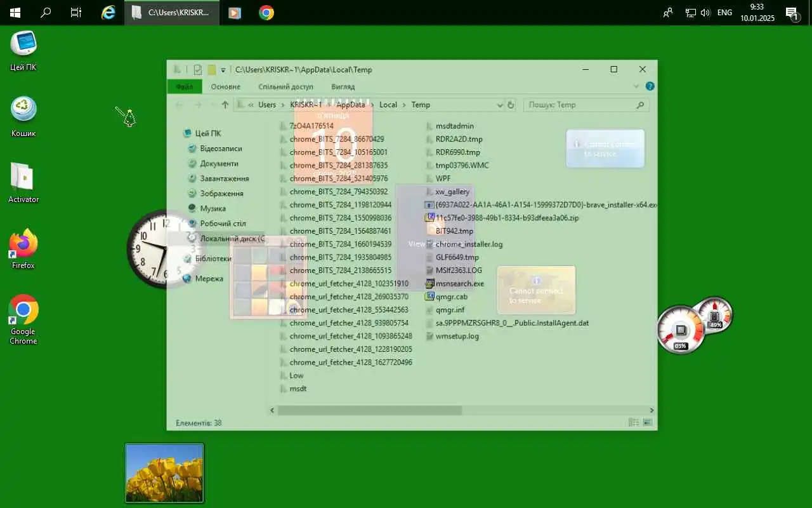Open network tray icon
The width and height of the screenshot is (812, 508).
tap(691, 13)
